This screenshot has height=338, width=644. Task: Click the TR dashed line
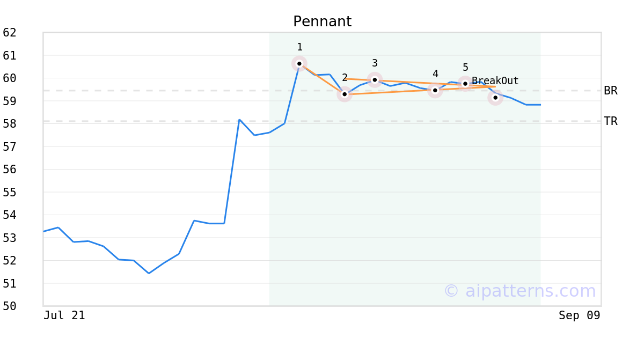pyautogui.click(x=322, y=121)
